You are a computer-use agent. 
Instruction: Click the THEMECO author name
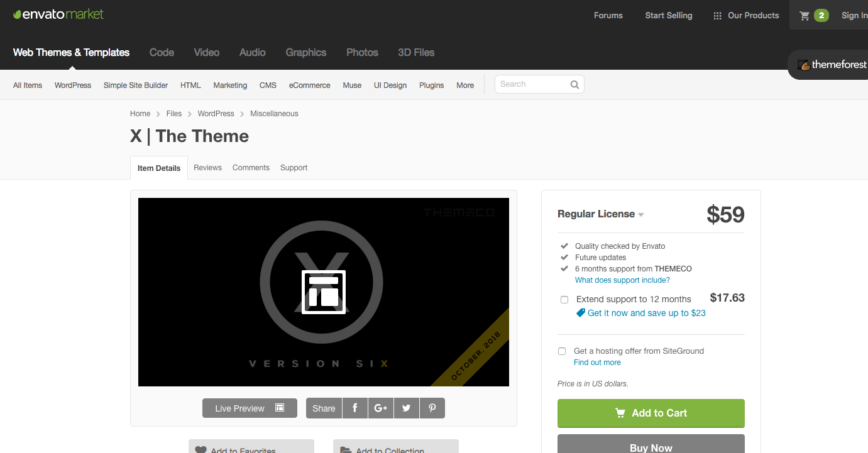(x=673, y=269)
